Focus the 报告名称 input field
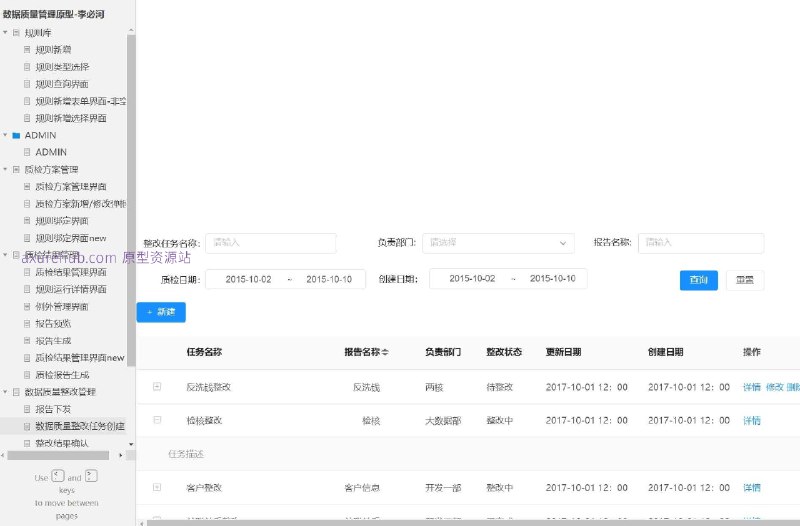 pos(701,243)
